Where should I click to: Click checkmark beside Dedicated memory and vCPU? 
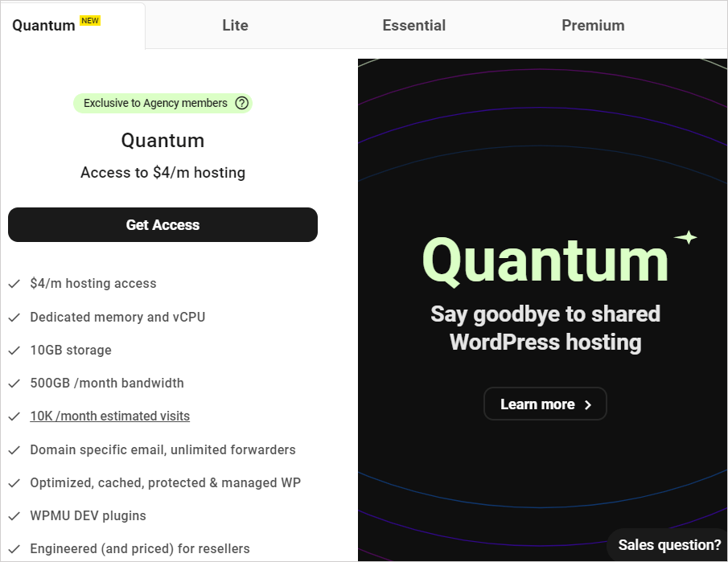point(14,318)
